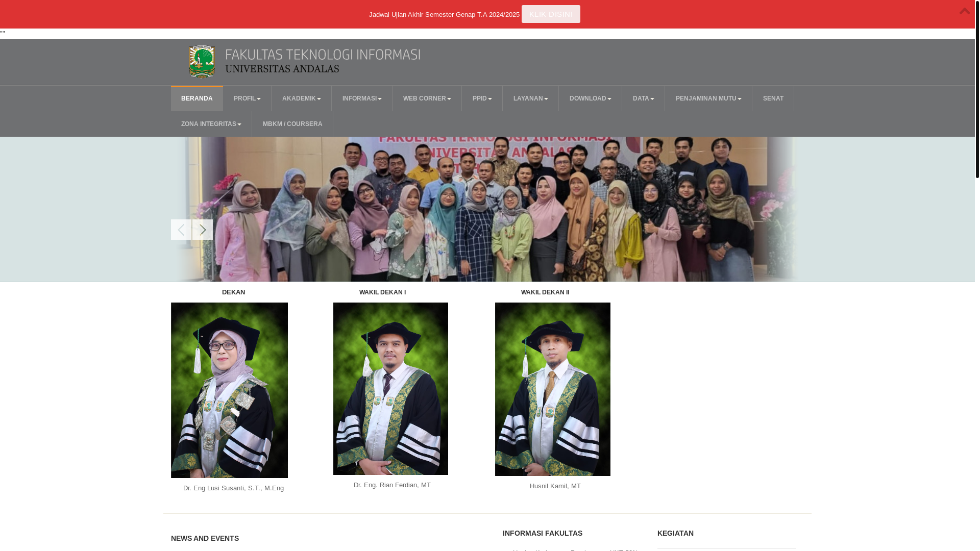
Task: Open the MBKM / COURSERA menu item
Action: point(292,124)
